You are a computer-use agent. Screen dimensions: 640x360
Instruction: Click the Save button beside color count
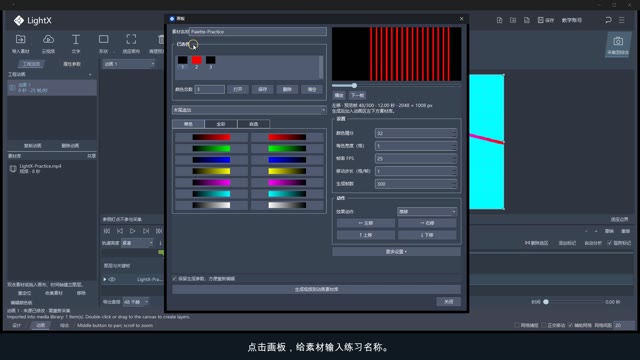262,89
